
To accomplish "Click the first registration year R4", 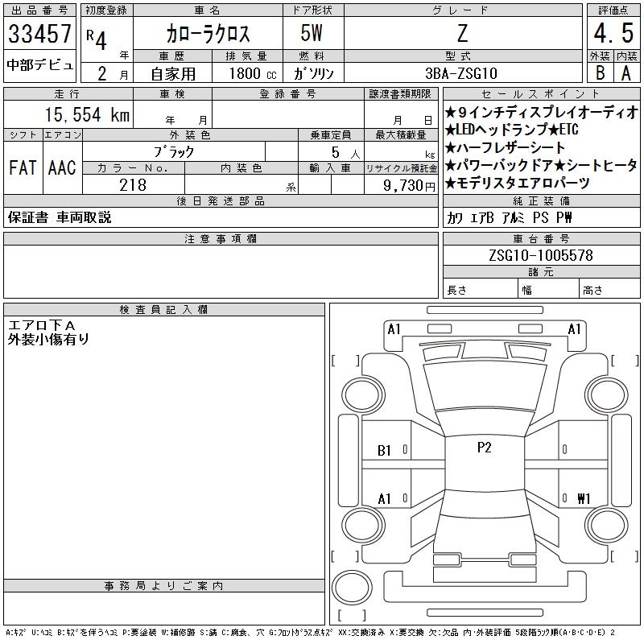I will pyautogui.click(x=97, y=39).
